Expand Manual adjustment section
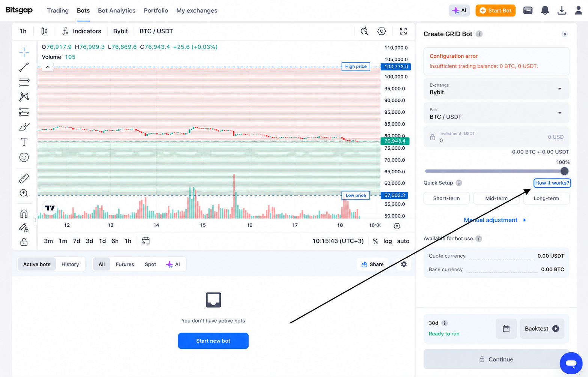The width and height of the screenshot is (588, 377). coord(495,220)
